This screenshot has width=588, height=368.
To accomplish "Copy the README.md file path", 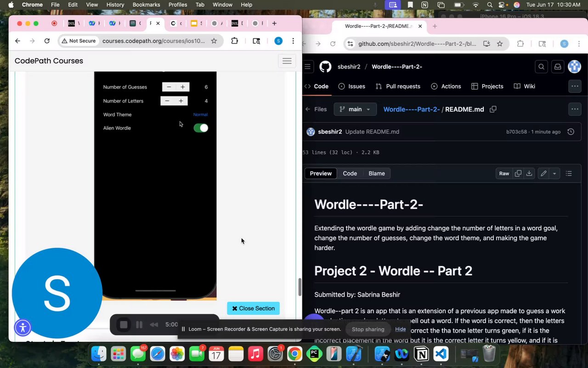I will pos(493,109).
